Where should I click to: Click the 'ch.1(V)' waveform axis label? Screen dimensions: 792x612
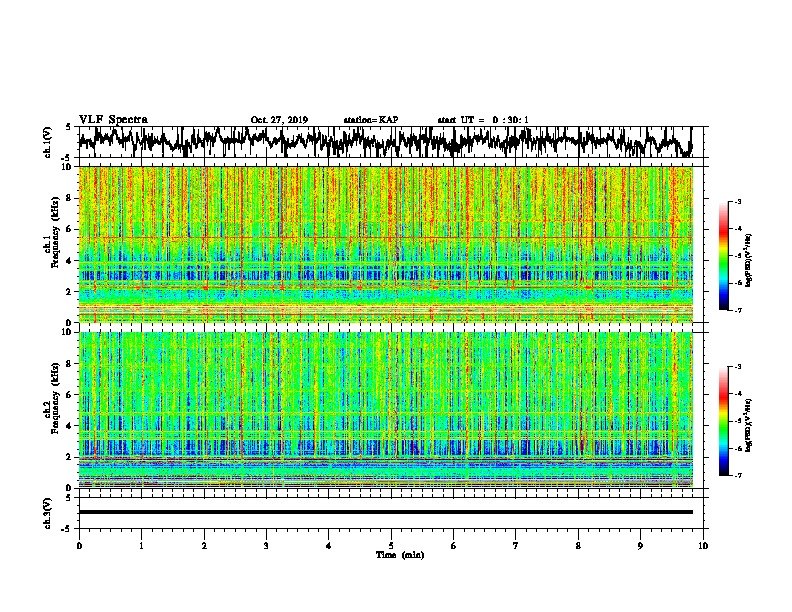47,142
